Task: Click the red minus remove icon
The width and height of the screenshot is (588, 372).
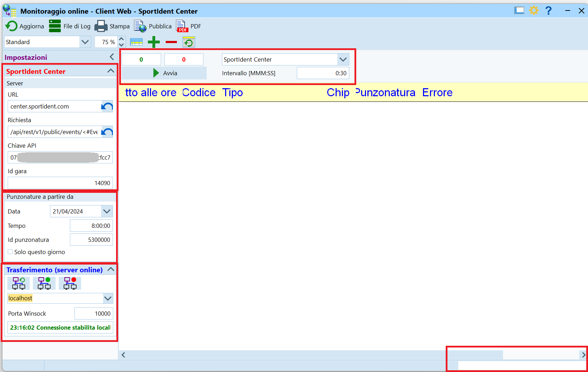Action: (x=171, y=42)
